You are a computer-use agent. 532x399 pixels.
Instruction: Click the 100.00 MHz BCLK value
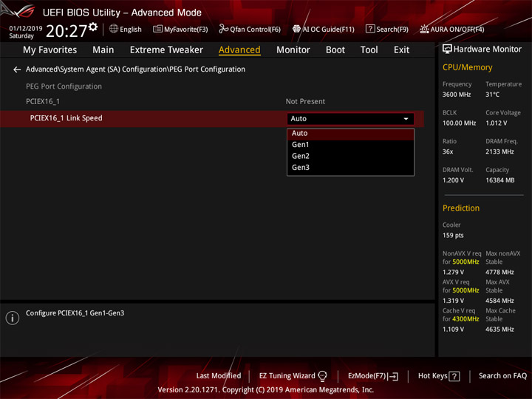(x=459, y=123)
